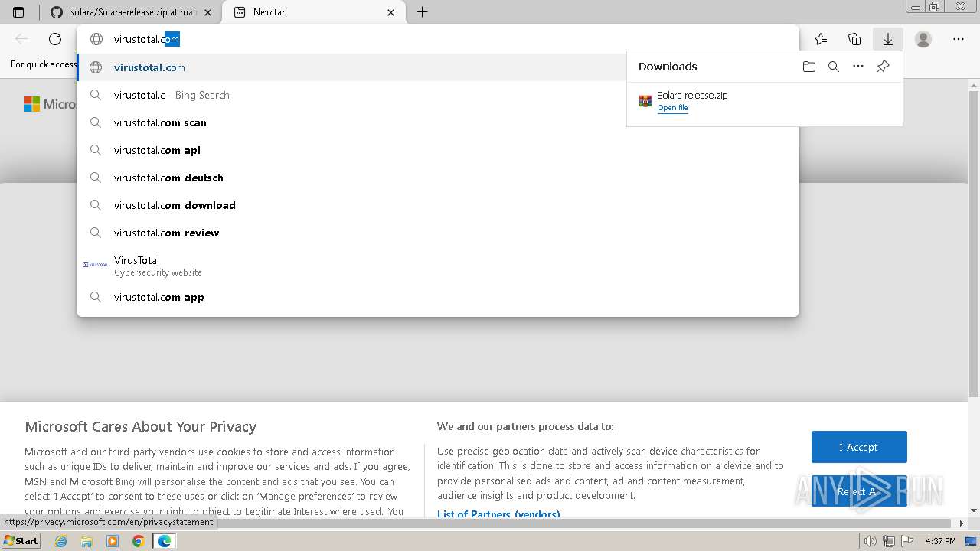This screenshot has height=551, width=980.
Task: Open the Settings and more ellipsis menu
Action: click(x=959, y=39)
